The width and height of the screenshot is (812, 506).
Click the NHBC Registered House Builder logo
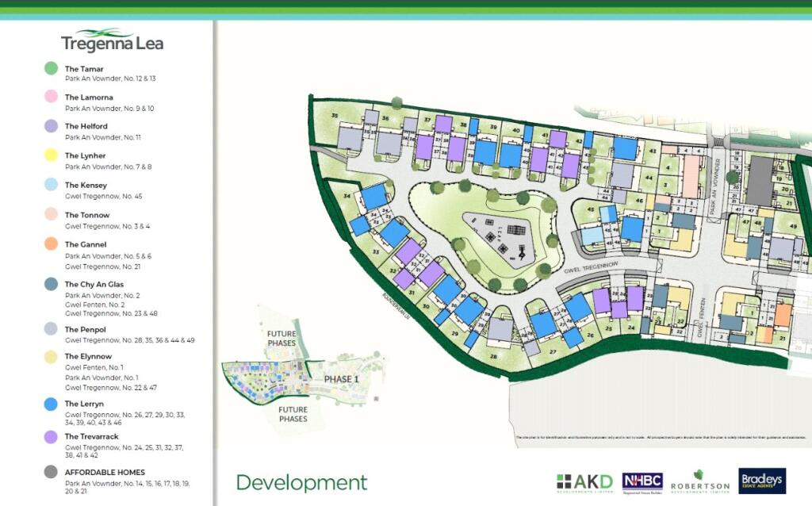[642, 481]
